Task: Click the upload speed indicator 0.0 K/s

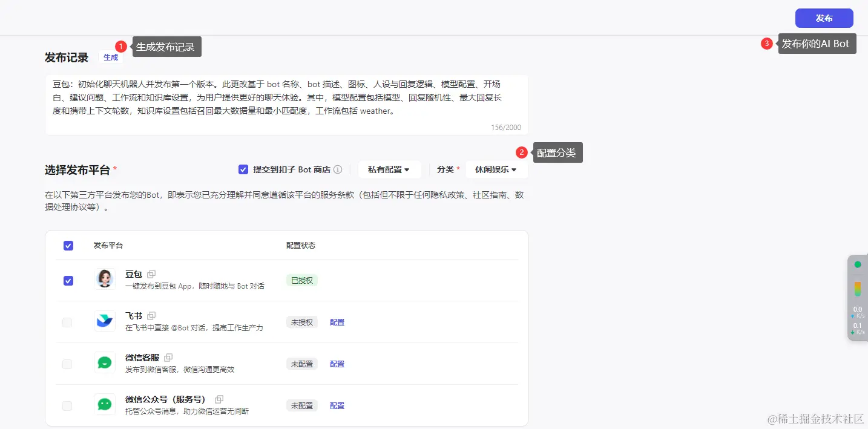Action: [857, 312]
